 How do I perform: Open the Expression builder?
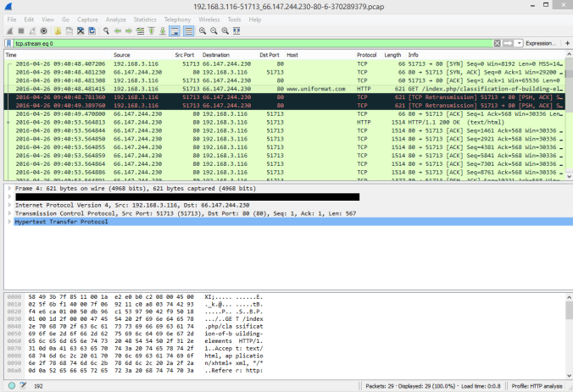(x=541, y=43)
